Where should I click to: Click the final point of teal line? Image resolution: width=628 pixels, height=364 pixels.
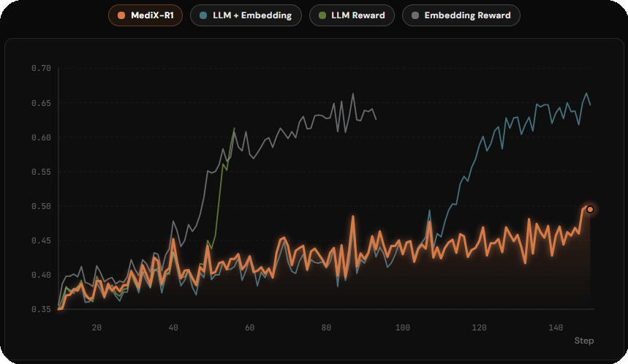[590, 105]
